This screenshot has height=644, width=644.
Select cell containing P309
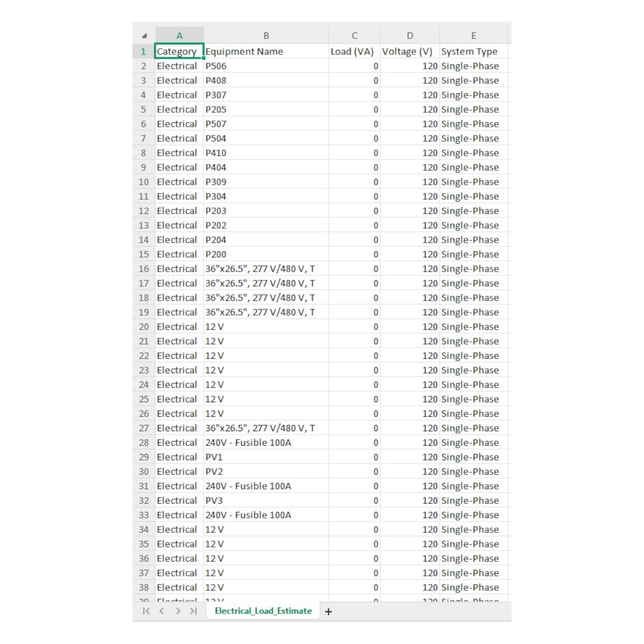266,182
